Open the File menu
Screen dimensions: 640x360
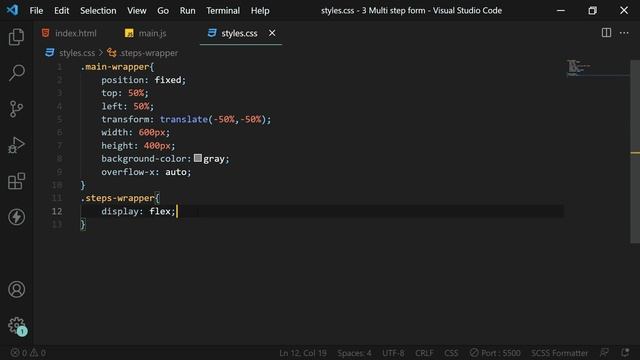[36, 11]
